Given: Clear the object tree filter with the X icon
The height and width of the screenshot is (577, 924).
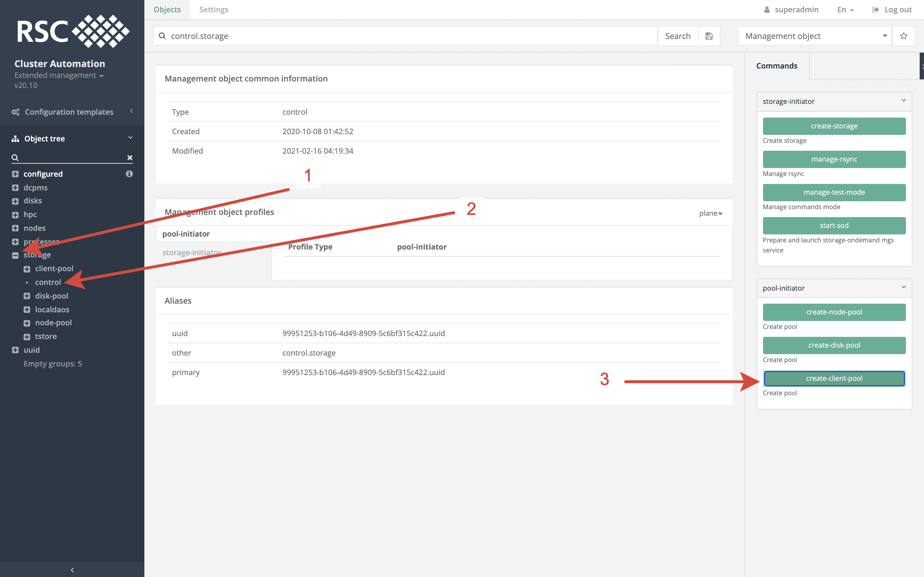Looking at the screenshot, I should 130,158.
